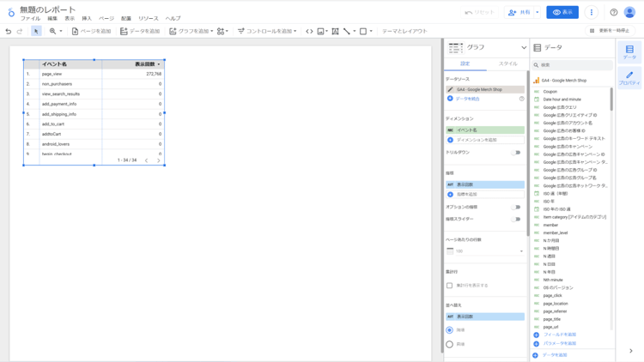Switch to the スタイル tab
This screenshot has height=362, width=644.
(507, 63)
